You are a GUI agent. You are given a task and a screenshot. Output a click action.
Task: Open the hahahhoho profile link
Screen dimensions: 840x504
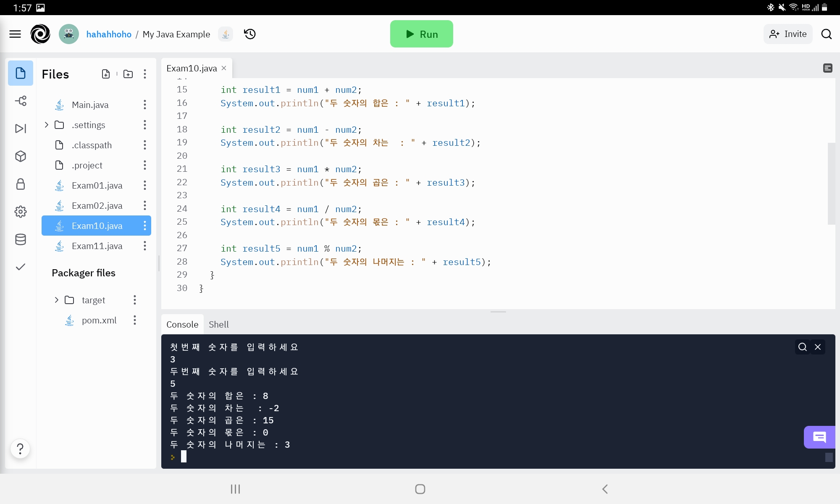109,34
